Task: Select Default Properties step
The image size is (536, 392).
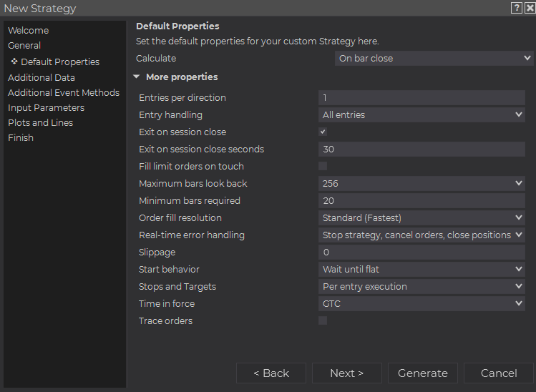Action: pos(60,62)
